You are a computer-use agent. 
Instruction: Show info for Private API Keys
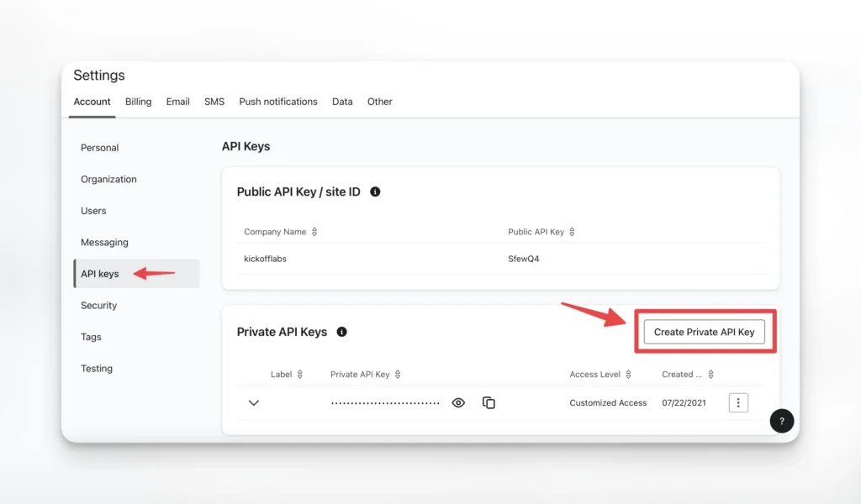341,332
